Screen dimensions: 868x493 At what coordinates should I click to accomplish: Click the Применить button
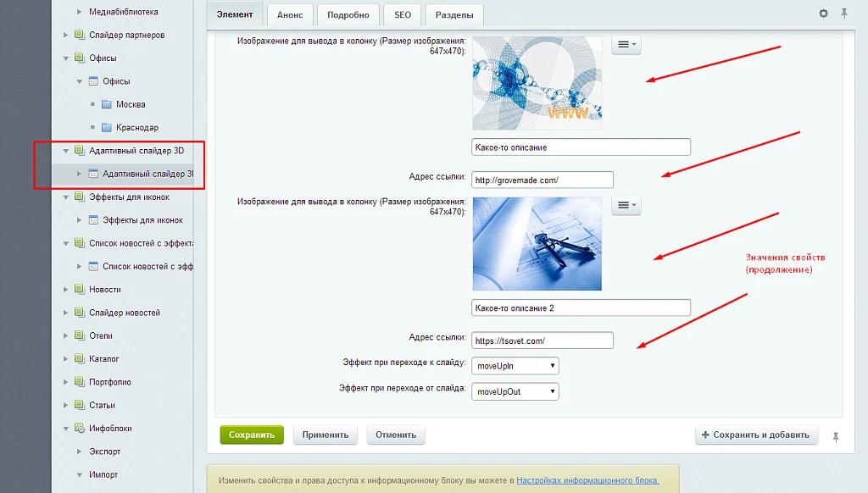(325, 435)
